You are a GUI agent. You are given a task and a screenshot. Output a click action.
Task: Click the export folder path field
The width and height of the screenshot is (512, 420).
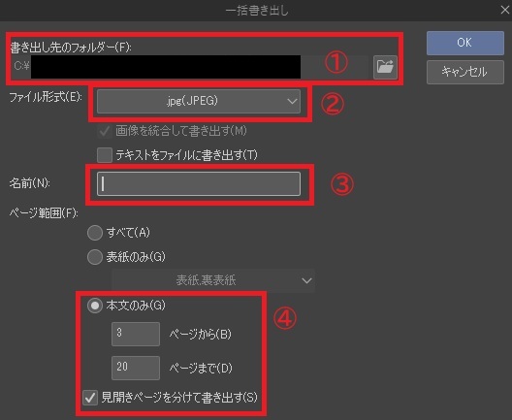coord(189,67)
